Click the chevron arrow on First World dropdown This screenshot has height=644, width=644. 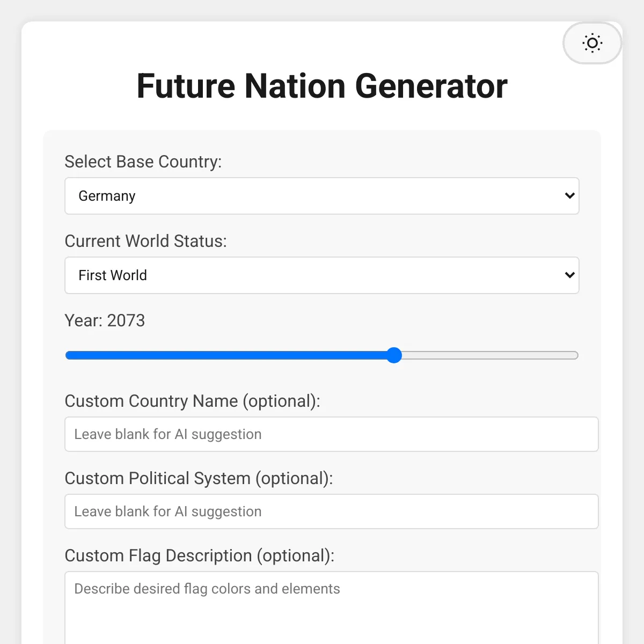tap(570, 275)
